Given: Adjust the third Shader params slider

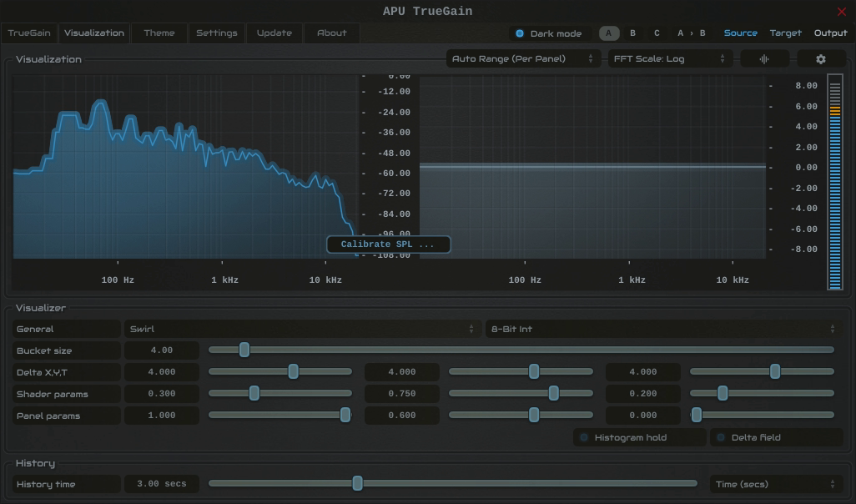Looking at the screenshot, I should [x=762, y=393].
